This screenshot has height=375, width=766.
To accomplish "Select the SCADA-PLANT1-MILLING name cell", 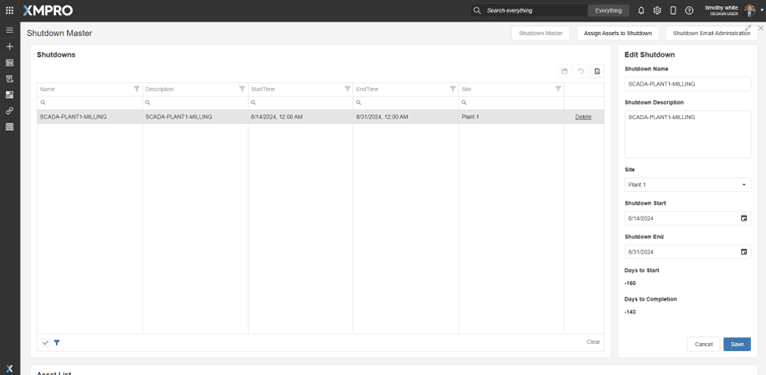I will tap(90, 117).
